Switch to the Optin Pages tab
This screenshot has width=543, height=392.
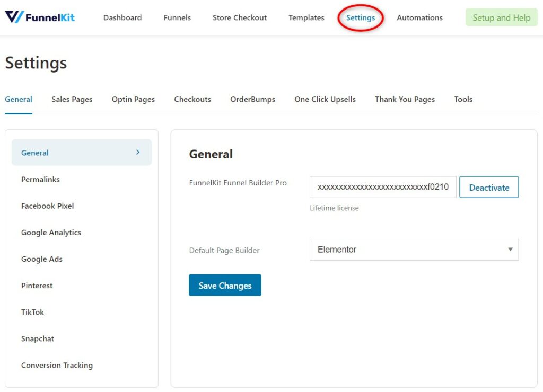coord(133,99)
